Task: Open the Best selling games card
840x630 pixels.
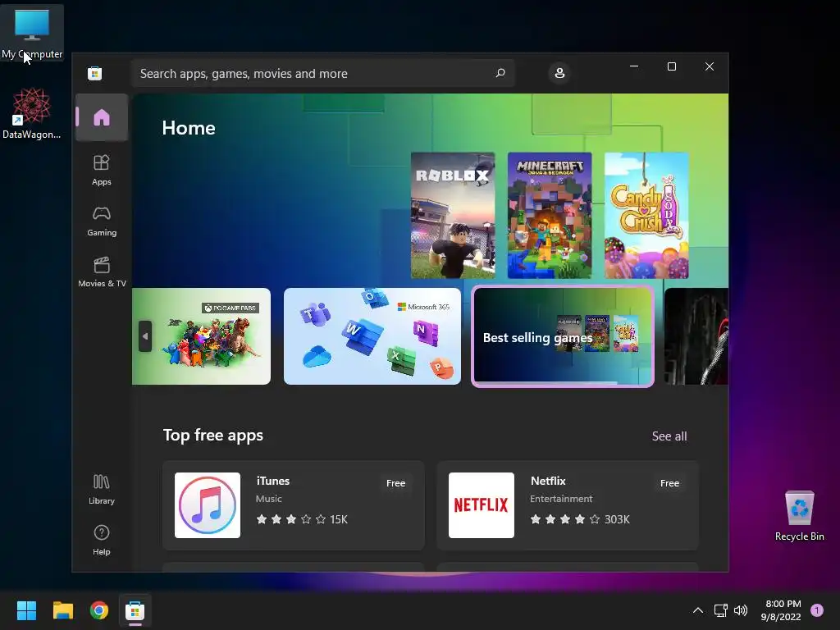Action: 563,336
